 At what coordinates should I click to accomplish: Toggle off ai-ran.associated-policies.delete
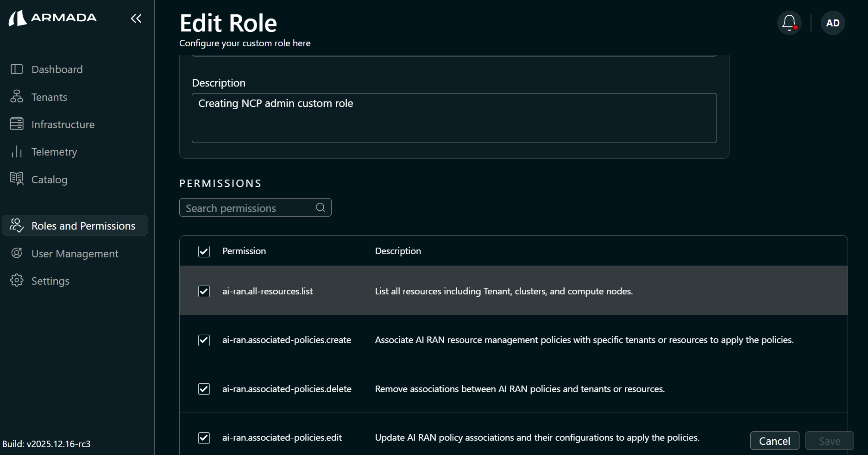point(204,389)
